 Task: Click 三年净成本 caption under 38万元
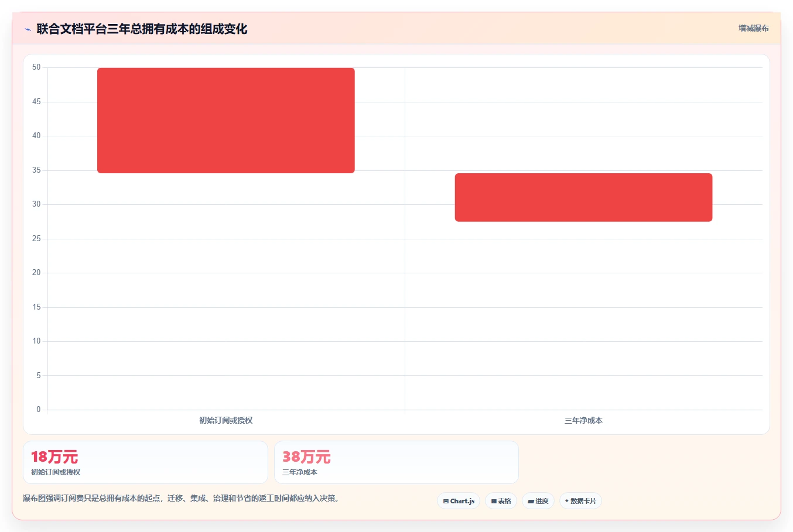tap(300, 472)
